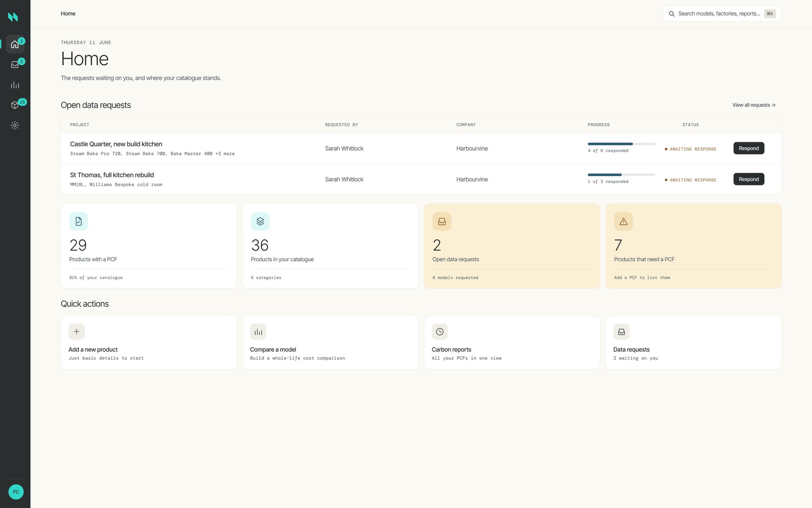Open the products cube sidebar icon
Screen dimensions: 812x508
[x=15, y=105]
